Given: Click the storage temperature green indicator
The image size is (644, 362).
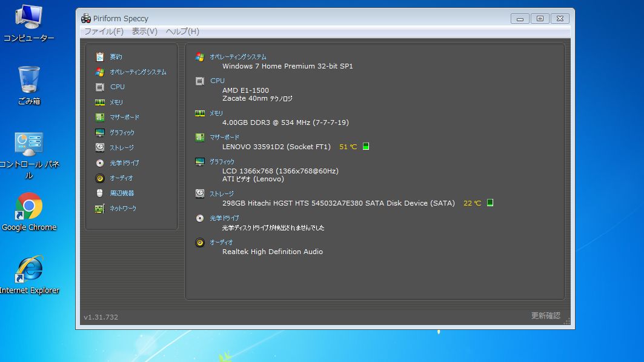Looking at the screenshot, I should pos(490,203).
